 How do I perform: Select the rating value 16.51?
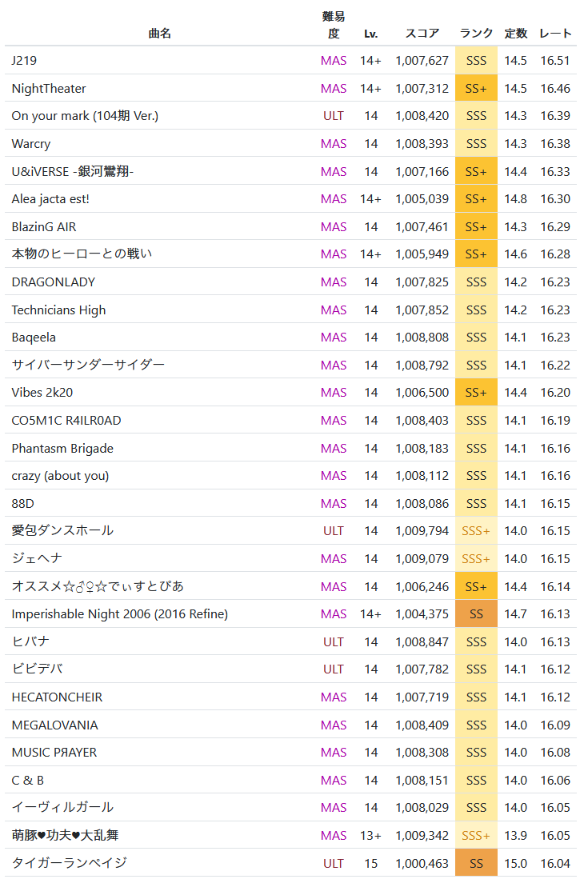point(555,61)
